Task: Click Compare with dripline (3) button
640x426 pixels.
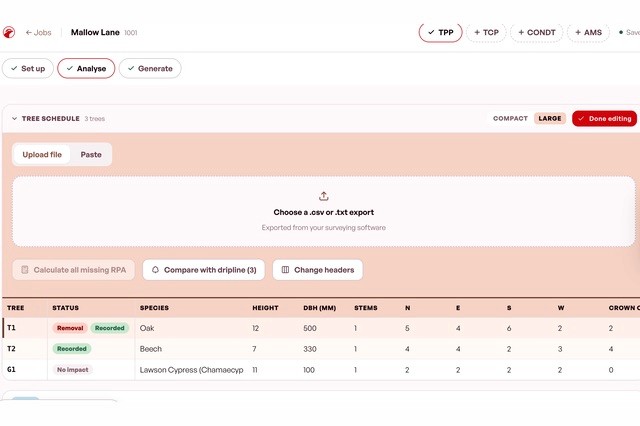Action: tap(204, 270)
